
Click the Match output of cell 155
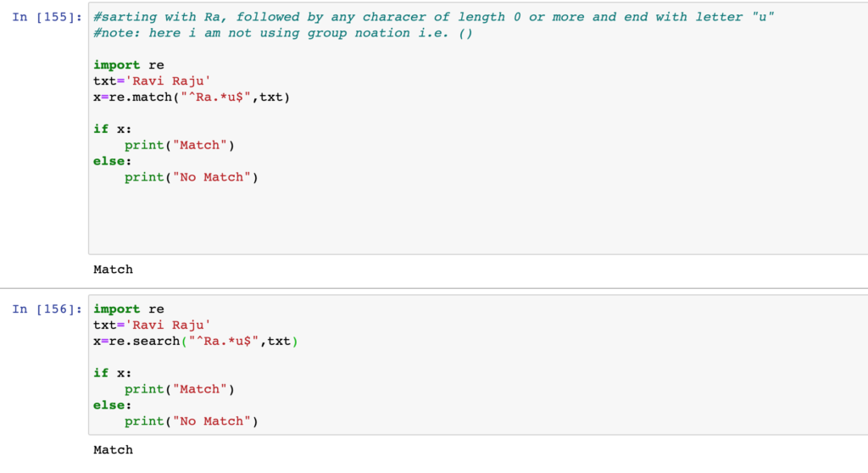tap(113, 270)
